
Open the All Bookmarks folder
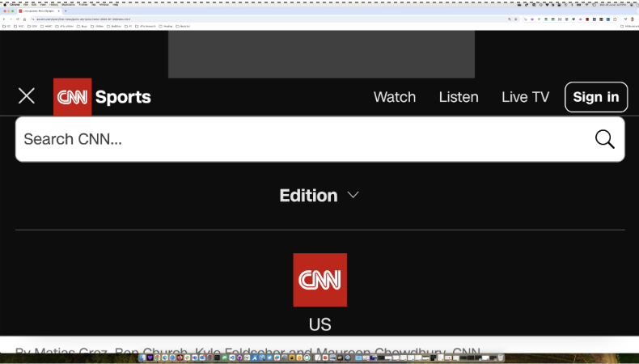click(x=629, y=26)
